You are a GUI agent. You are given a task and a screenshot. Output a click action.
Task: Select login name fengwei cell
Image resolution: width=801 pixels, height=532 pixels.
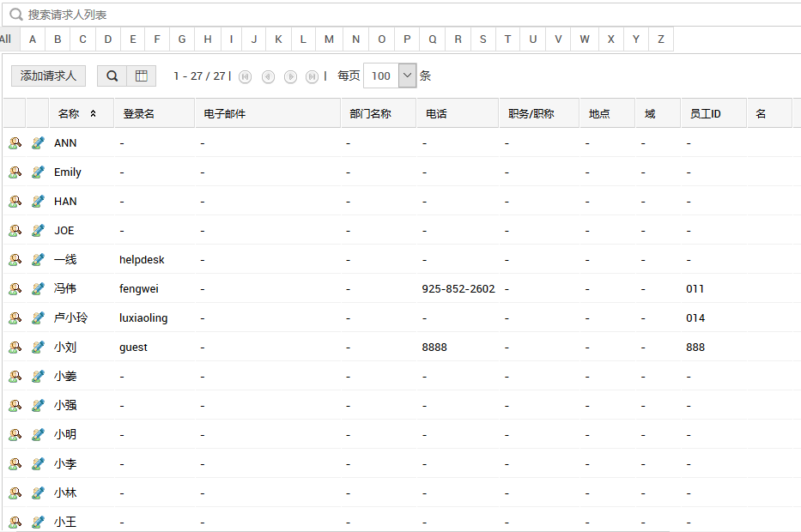[x=139, y=289]
